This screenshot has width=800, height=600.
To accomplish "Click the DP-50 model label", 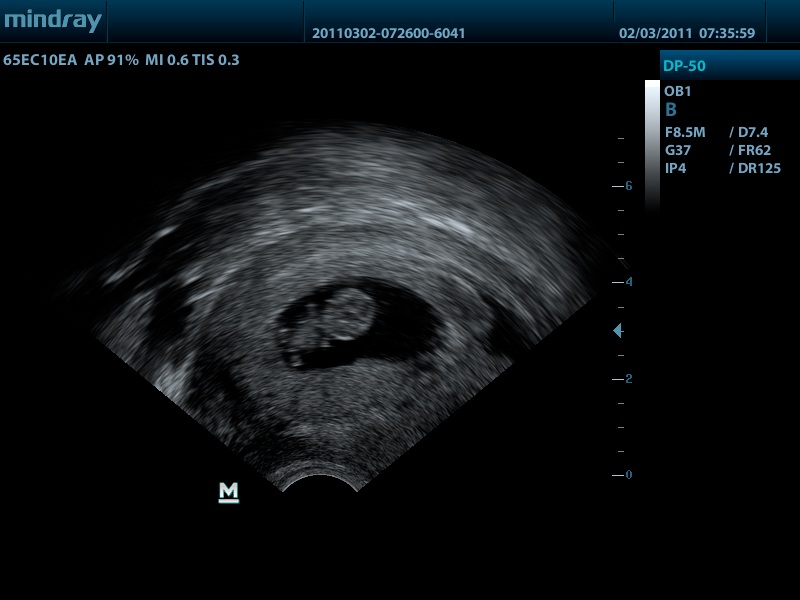I will point(684,66).
